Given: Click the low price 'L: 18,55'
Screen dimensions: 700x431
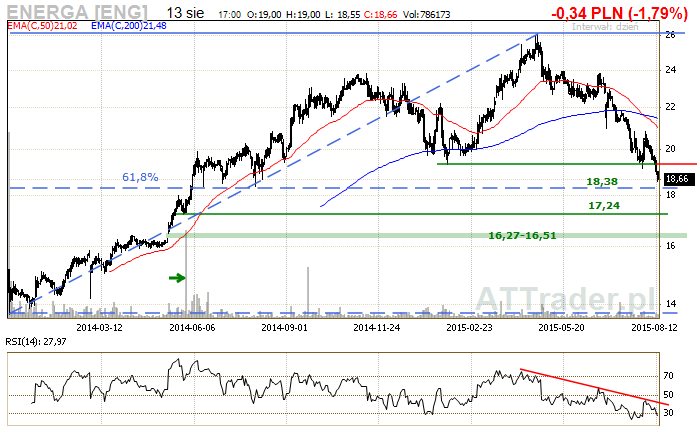Looking at the screenshot, I should [x=342, y=15].
